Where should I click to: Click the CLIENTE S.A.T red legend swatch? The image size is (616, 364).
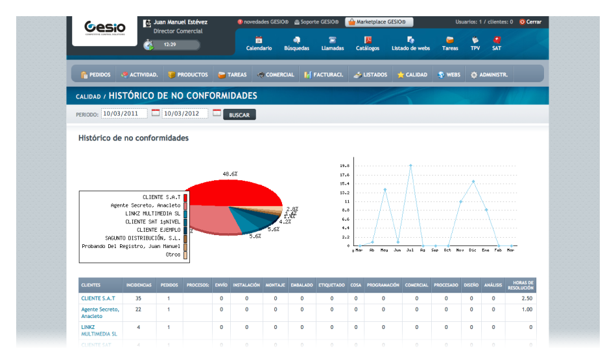click(185, 198)
